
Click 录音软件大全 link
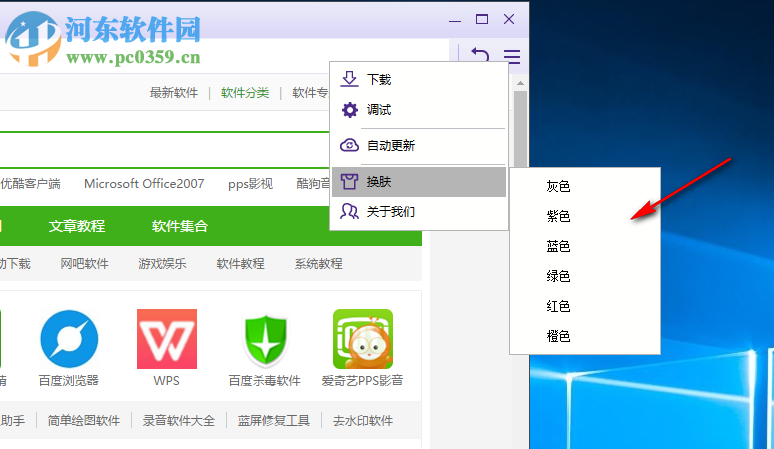point(179,420)
